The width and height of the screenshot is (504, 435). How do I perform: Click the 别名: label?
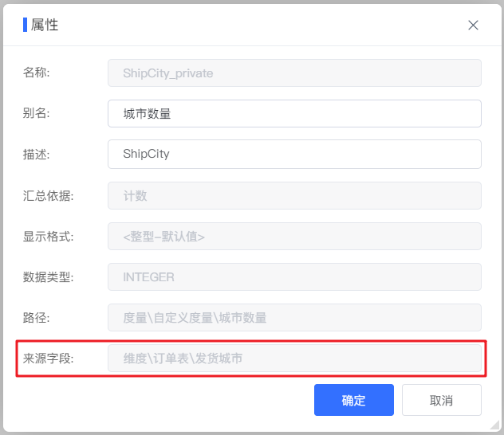(37, 113)
